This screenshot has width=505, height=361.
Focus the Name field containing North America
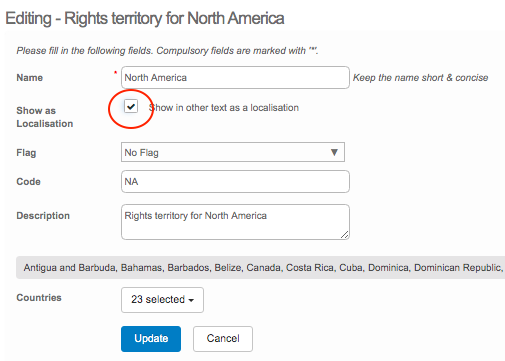pos(235,78)
